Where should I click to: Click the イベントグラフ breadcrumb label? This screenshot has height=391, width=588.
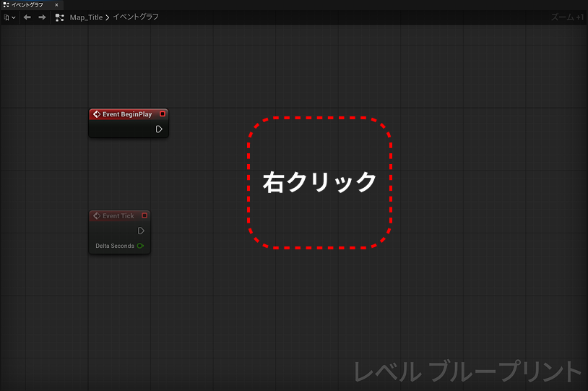(x=136, y=17)
